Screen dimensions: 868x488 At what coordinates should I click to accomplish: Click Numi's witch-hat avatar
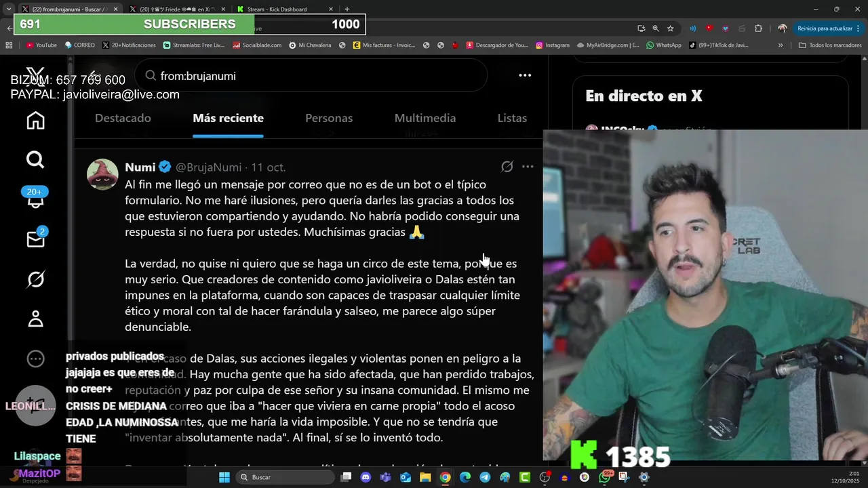point(103,175)
